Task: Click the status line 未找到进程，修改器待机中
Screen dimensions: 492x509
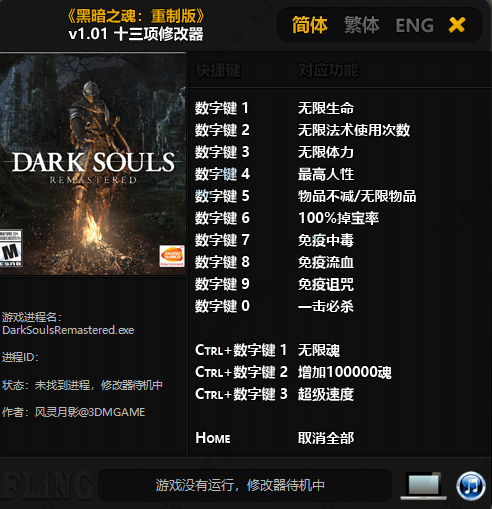Action: click(98, 385)
